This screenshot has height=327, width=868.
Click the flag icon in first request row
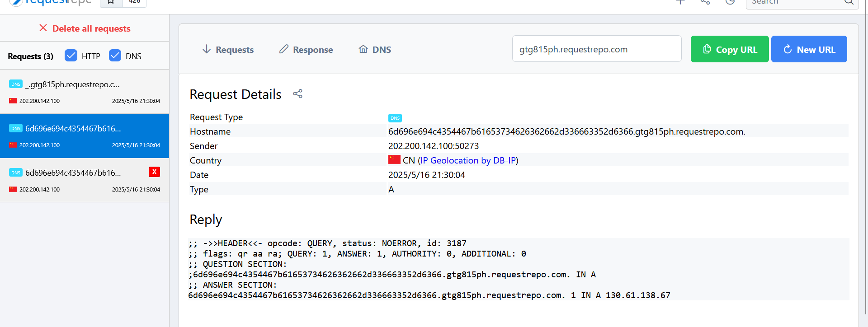[x=13, y=101]
